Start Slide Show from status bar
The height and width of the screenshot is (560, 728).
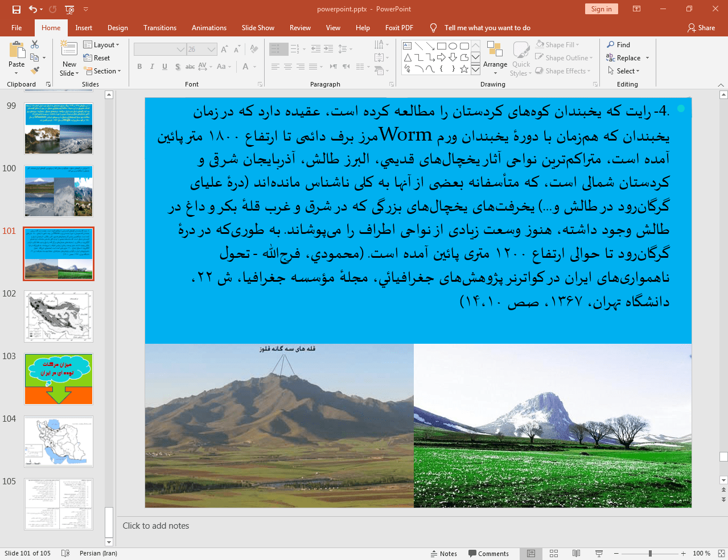599,554
